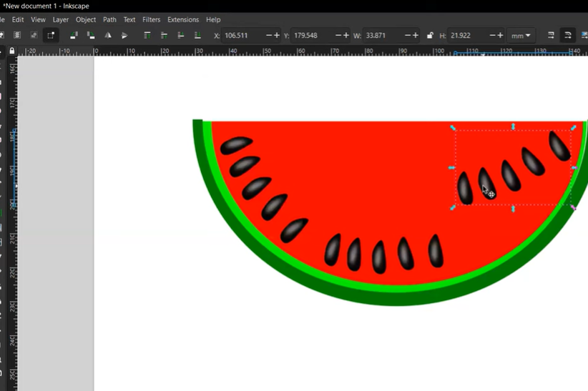Click the rotate 90° counter-clockwise icon
The image size is (588, 391).
(74, 35)
